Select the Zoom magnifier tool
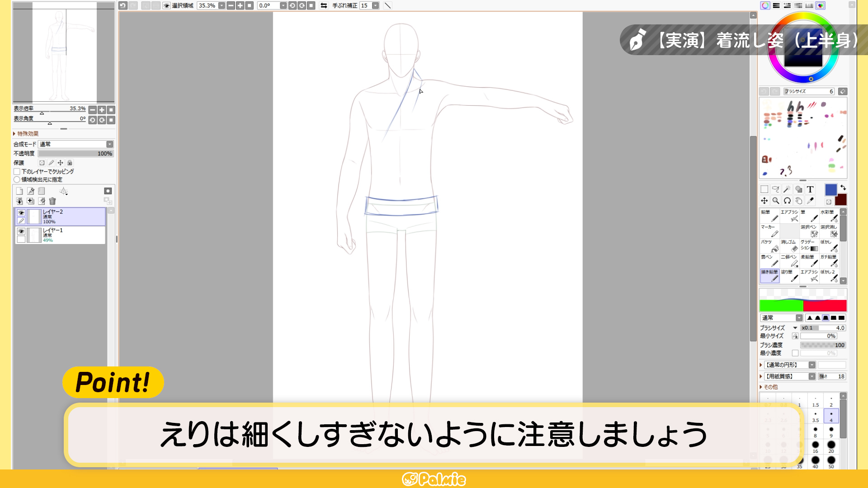 [x=776, y=201]
